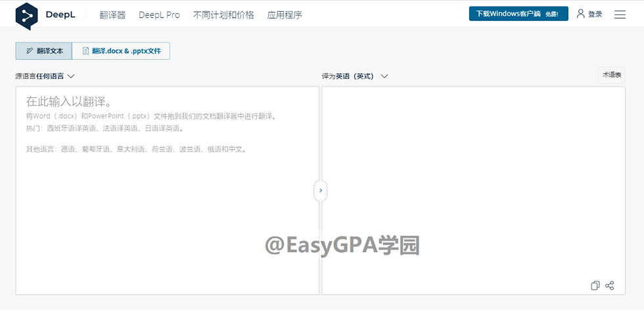Open the 术语表 glossary button
Screen dimensions: 644x310
pyautogui.click(x=612, y=75)
